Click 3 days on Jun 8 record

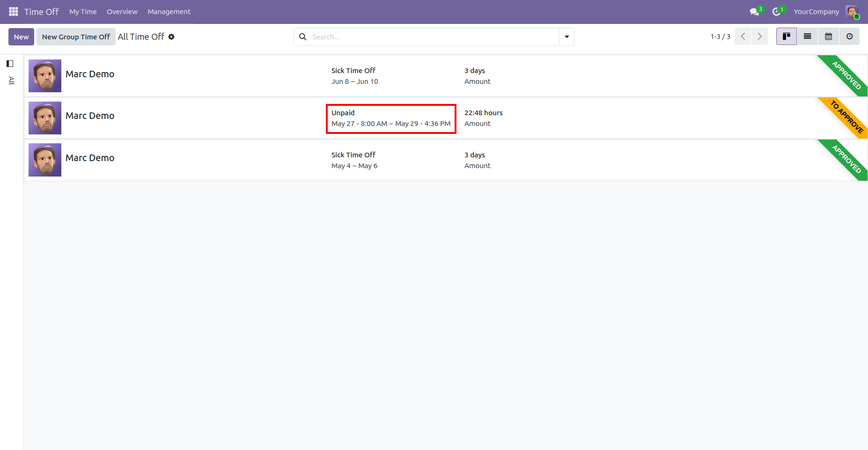click(x=474, y=71)
